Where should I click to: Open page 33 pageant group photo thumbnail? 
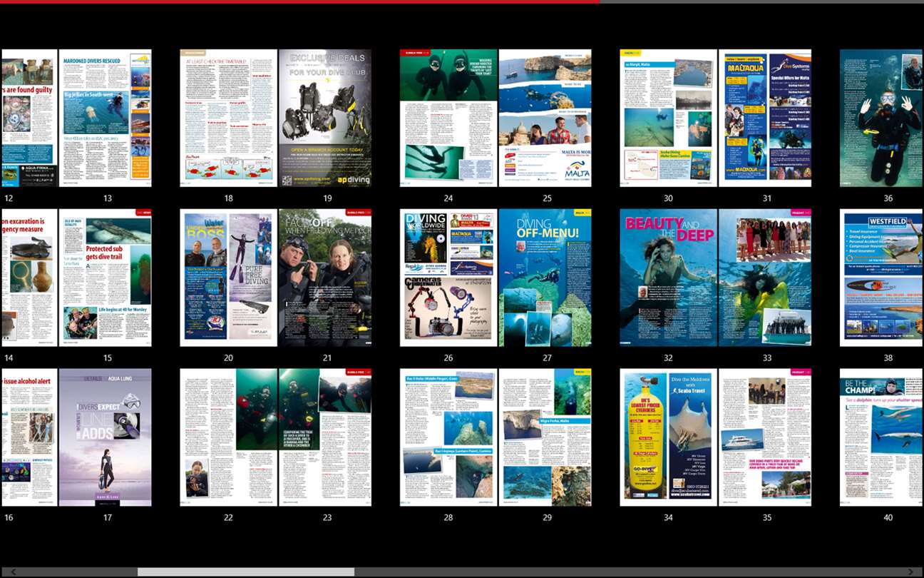tap(765, 278)
